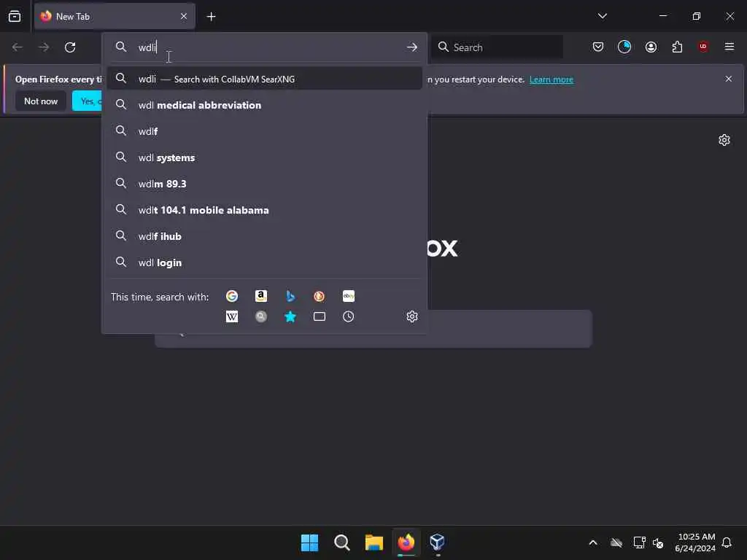This screenshot has width=747, height=560.
Task: Select the gray magnifier search engine icon
Action: [261, 316]
